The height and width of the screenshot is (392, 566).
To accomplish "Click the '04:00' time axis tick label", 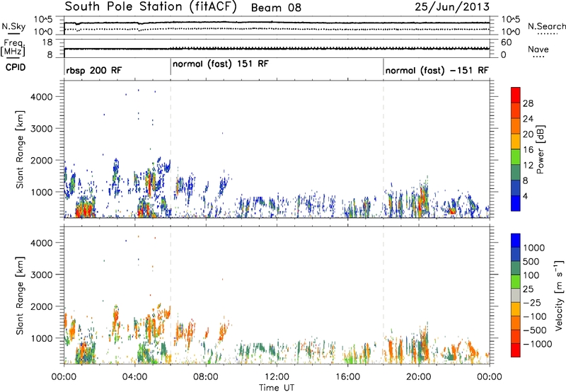I will pos(134,377).
